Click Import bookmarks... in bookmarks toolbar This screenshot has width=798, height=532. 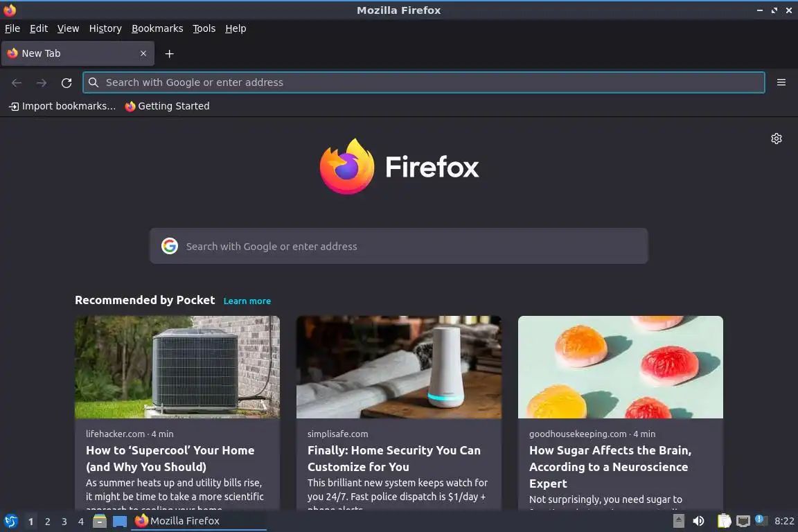point(62,106)
